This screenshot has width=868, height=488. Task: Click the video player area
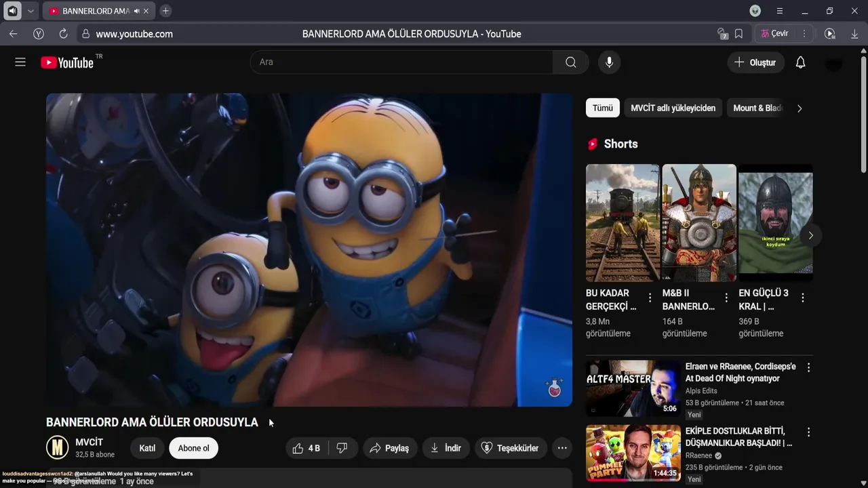point(309,250)
